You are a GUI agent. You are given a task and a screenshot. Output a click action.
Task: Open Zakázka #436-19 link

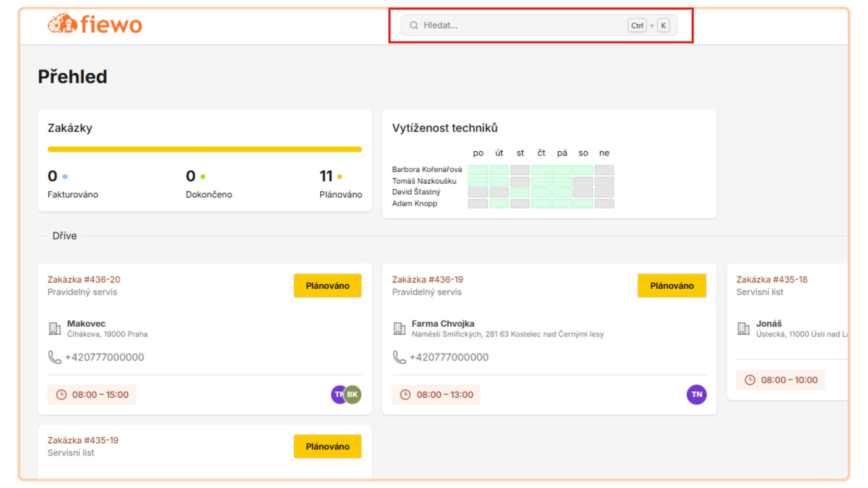point(428,279)
